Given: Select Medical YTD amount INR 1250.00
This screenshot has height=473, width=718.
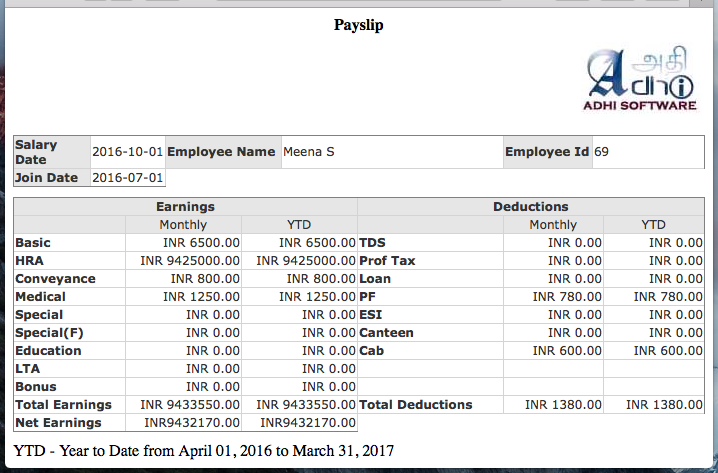Looking at the screenshot, I should coord(317,297).
